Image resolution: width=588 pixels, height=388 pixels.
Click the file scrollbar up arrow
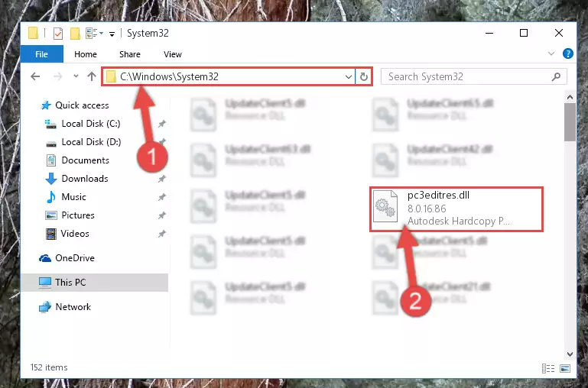point(570,97)
